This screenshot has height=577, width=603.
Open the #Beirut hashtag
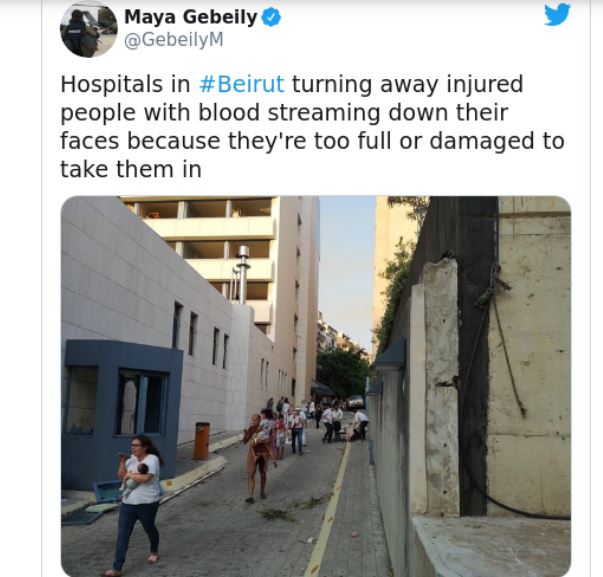click(242, 84)
